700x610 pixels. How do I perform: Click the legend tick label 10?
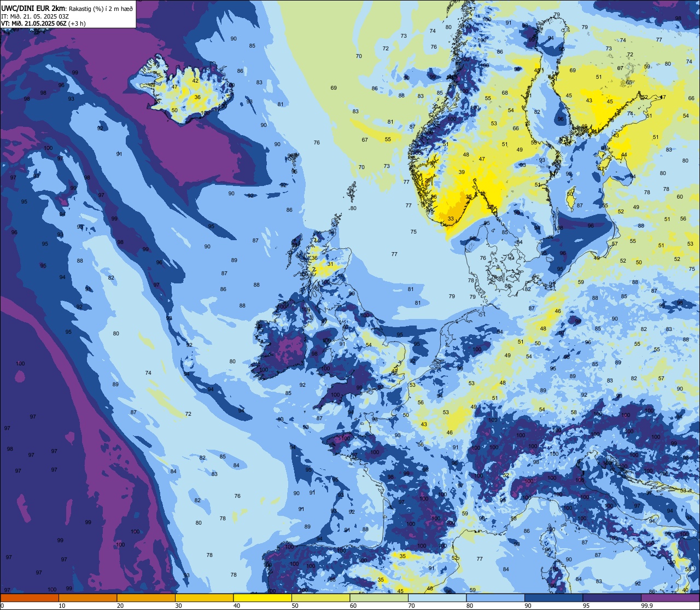[x=62, y=606]
